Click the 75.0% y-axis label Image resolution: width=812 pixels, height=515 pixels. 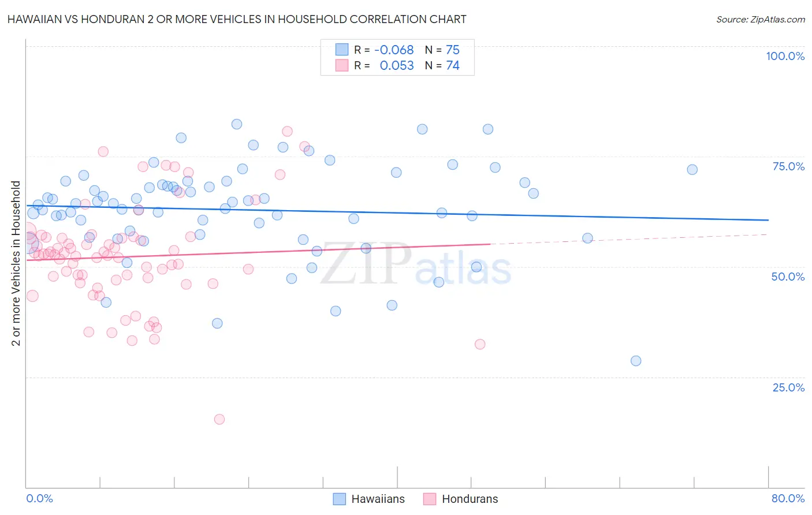tap(788, 166)
